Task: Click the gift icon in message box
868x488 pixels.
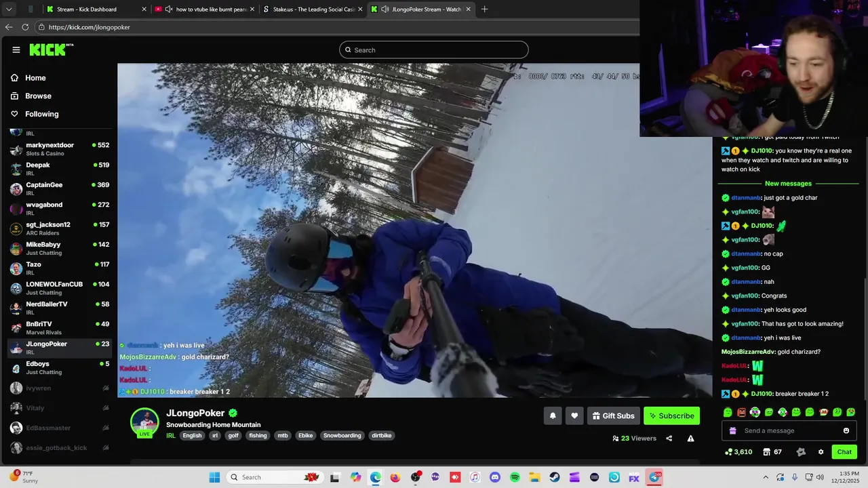Action: 732,431
